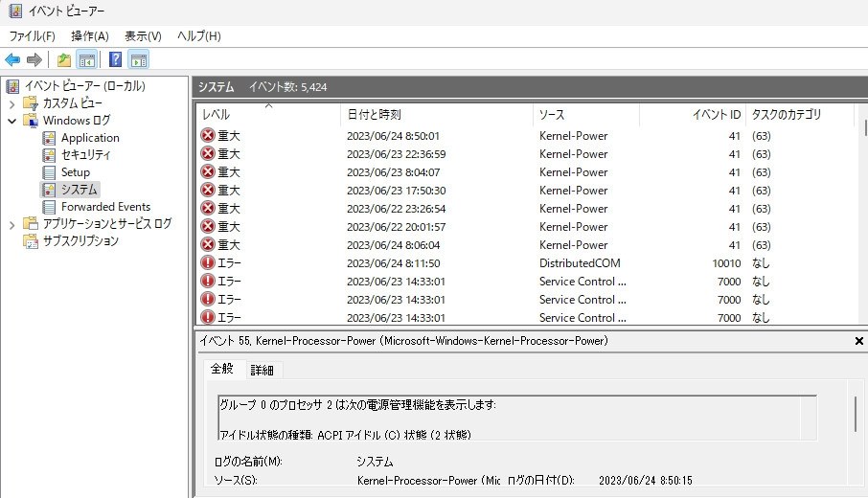Click the critical icon of 2023/06/24 8:50:01 row
Screen dimensions: 868x498
click(x=208, y=136)
